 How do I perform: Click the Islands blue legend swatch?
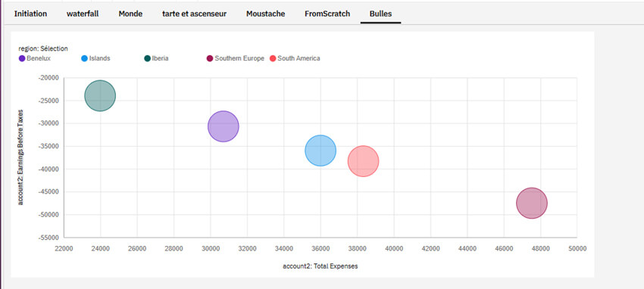(x=85, y=58)
